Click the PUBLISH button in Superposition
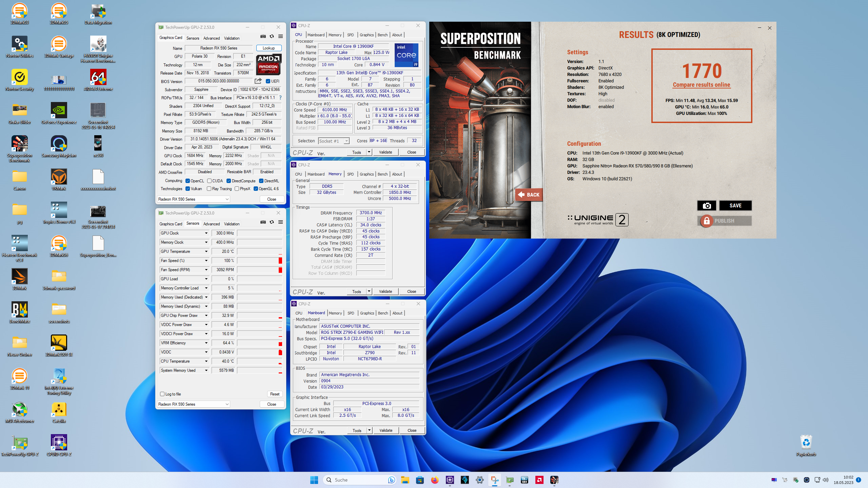The image size is (868, 488). (725, 221)
